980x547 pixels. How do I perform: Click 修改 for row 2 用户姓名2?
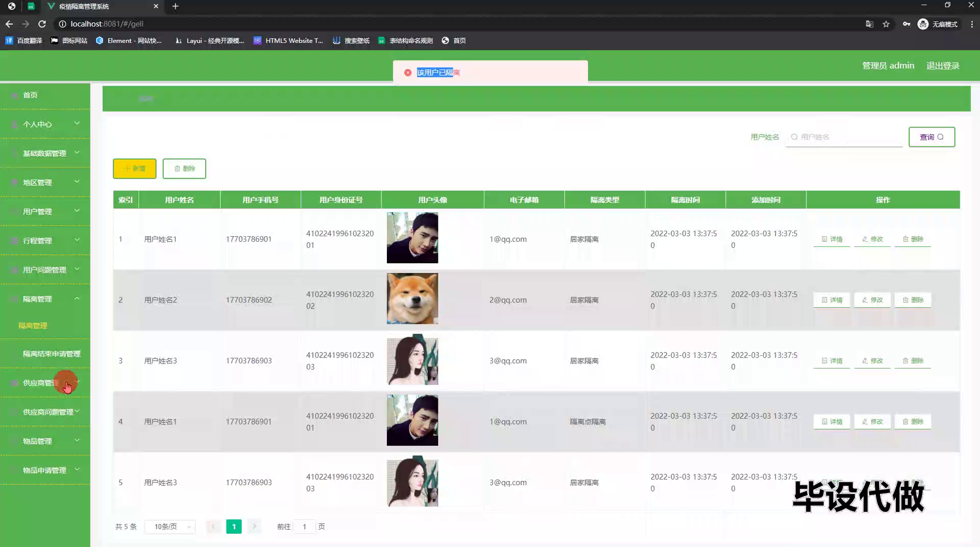(872, 300)
